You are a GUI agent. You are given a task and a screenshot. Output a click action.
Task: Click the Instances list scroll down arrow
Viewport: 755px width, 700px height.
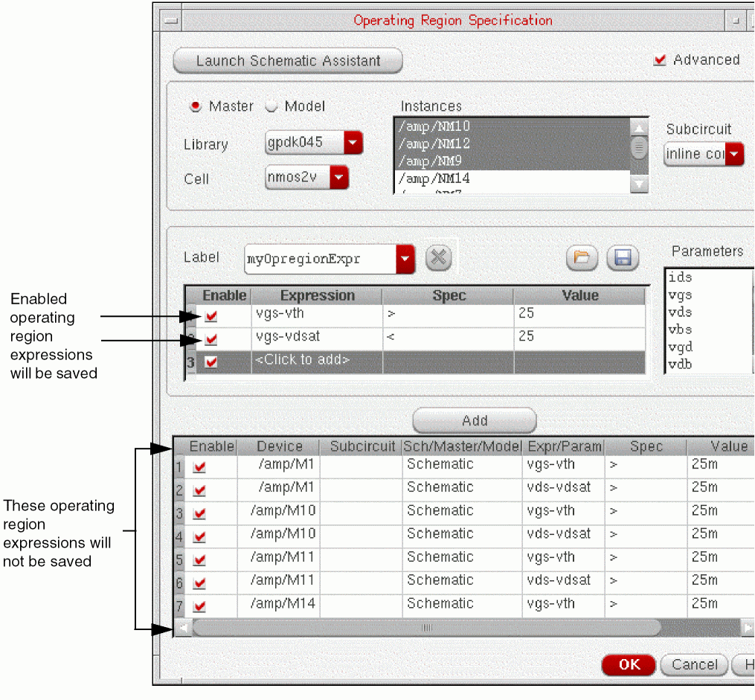(x=639, y=184)
